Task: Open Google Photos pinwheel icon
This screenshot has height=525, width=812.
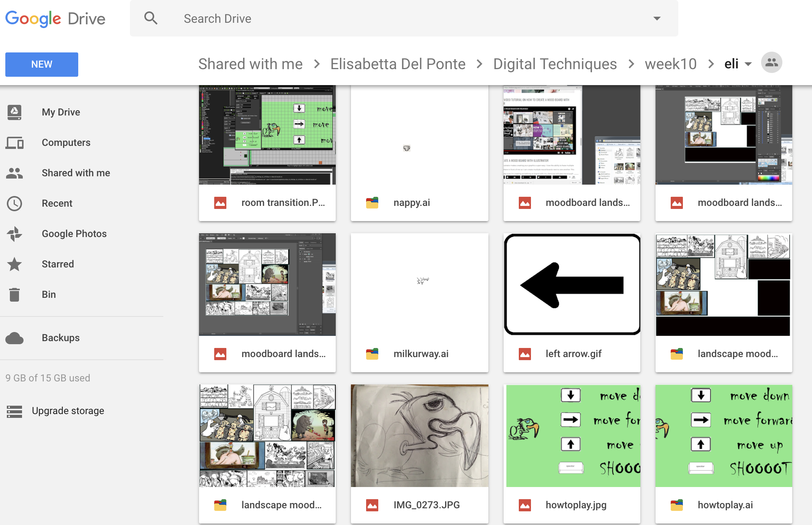Action: (14, 234)
